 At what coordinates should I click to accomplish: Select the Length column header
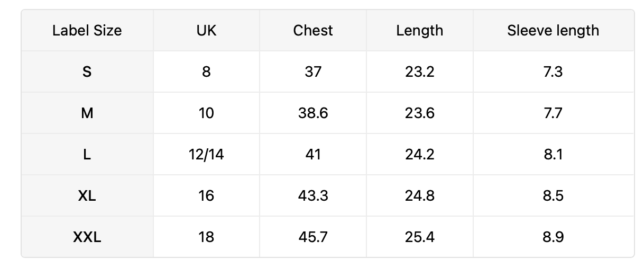[x=420, y=30]
